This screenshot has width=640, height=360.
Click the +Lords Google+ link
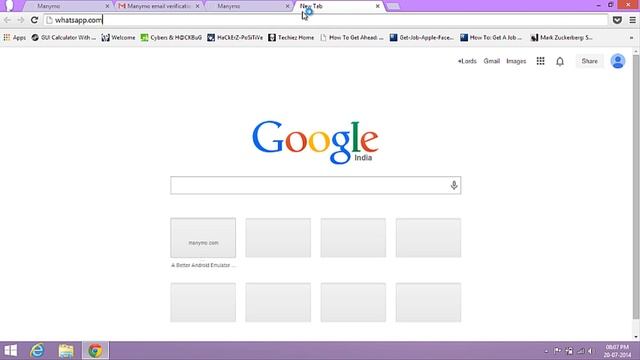[x=467, y=61]
